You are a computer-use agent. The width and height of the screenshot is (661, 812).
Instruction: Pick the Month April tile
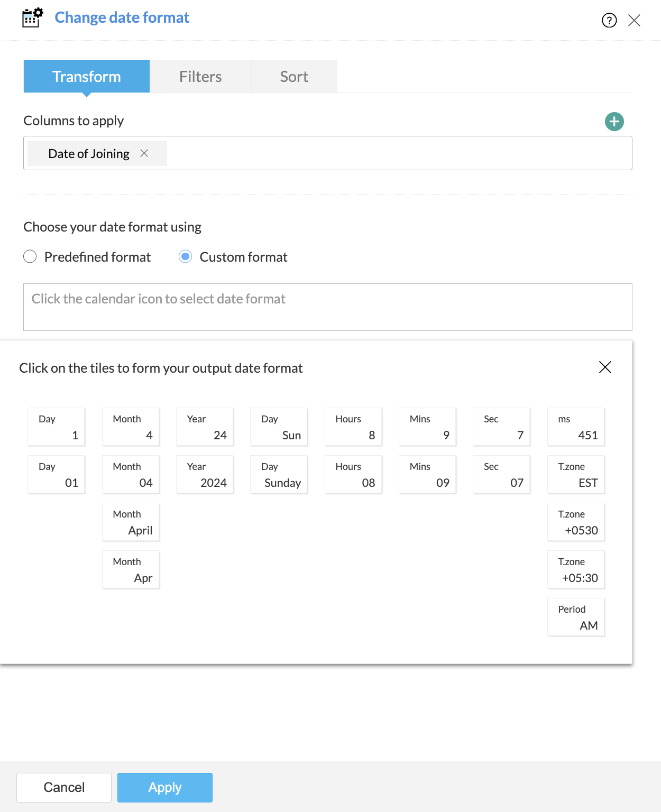click(x=131, y=522)
